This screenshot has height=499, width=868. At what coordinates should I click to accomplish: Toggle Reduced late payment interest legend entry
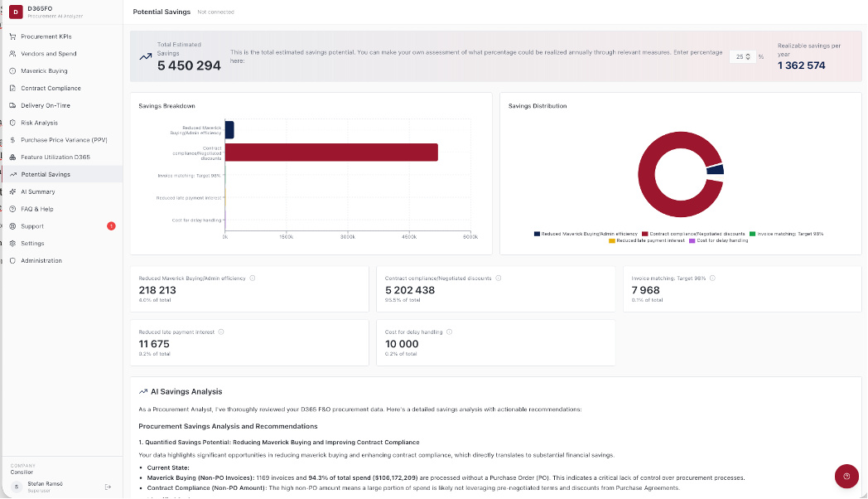[647, 240]
